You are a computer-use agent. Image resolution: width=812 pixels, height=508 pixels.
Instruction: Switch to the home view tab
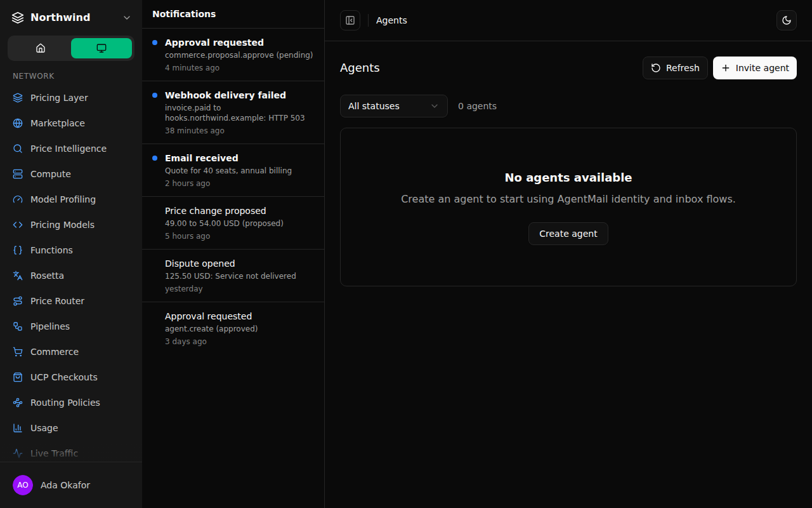[41, 48]
